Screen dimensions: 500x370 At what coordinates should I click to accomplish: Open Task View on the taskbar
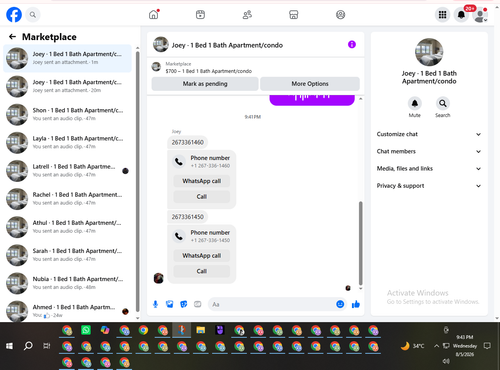coord(47,346)
